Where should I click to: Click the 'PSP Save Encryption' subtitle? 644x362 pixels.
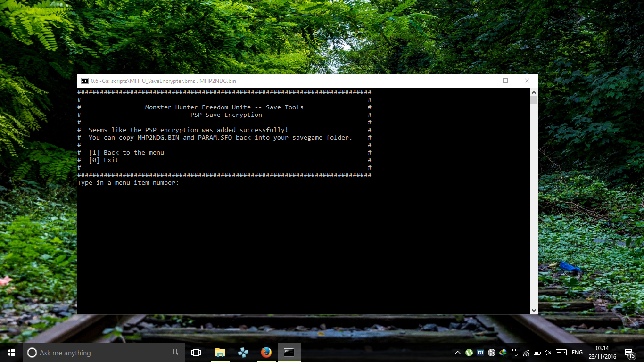(x=226, y=115)
